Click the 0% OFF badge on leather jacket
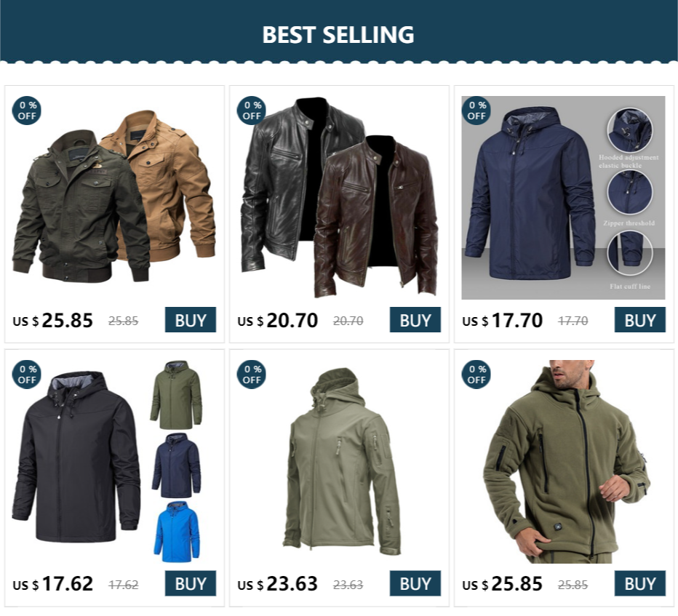Viewport: 678px width, 616px height. (x=251, y=111)
